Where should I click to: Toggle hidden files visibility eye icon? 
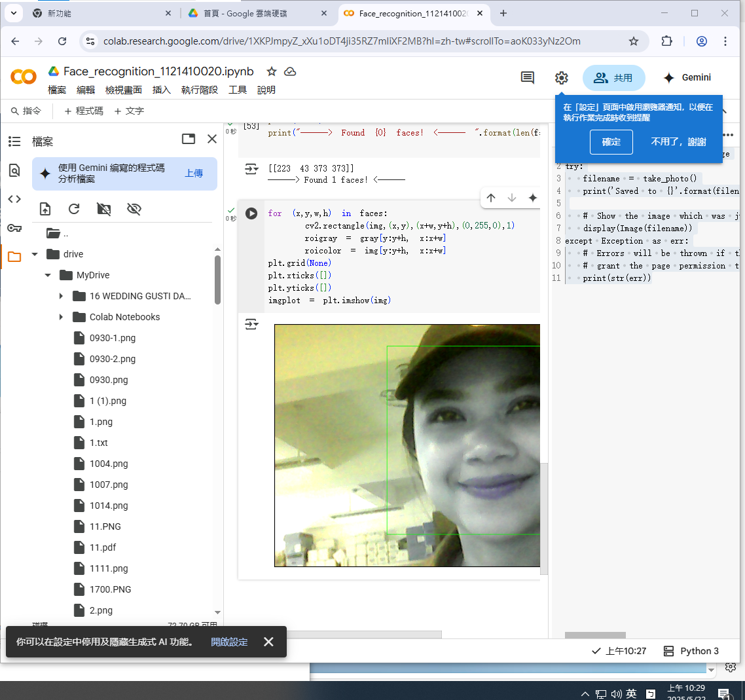134,209
